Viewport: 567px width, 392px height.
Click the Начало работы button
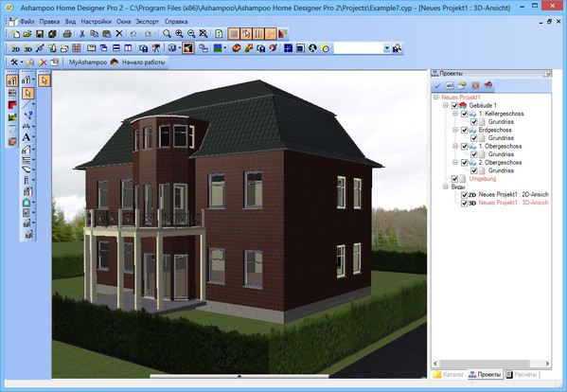(139, 62)
